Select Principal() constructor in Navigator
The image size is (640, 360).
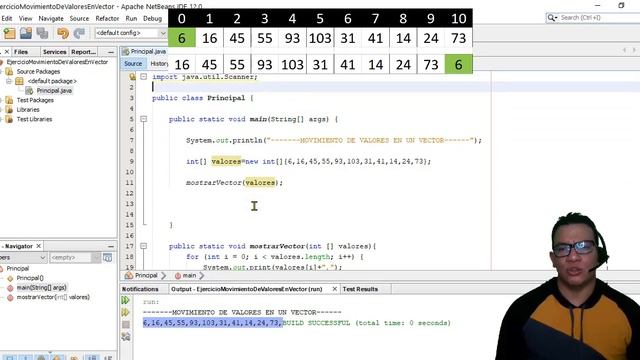pos(30,278)
